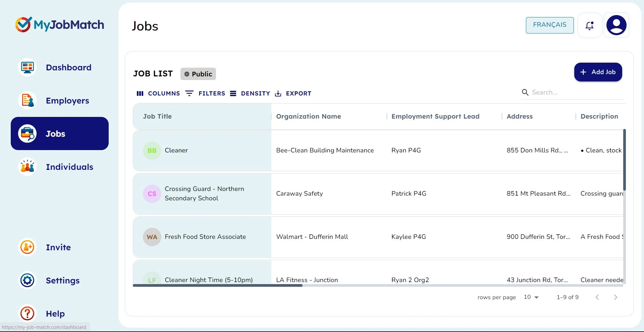Click the horizontal table scrollbar
The width and height of the screenshot is (644, 332).
218,285
